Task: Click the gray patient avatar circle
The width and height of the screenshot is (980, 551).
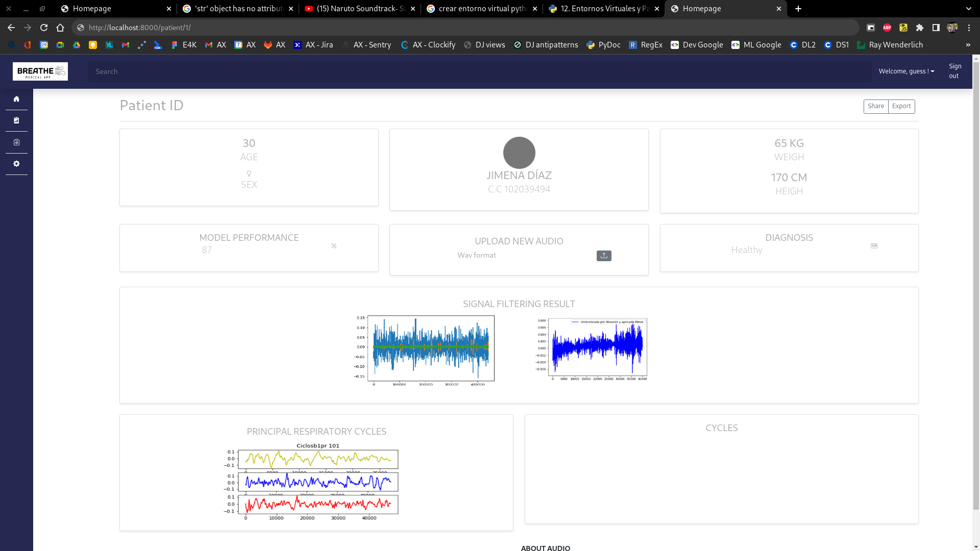Action: [519, 153]
